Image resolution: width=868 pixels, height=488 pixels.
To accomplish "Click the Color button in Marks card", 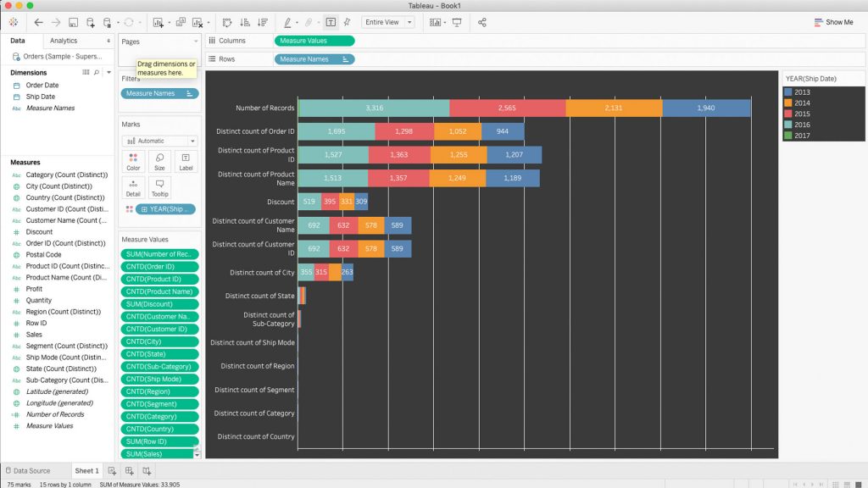I will click(x=133, y=162).
